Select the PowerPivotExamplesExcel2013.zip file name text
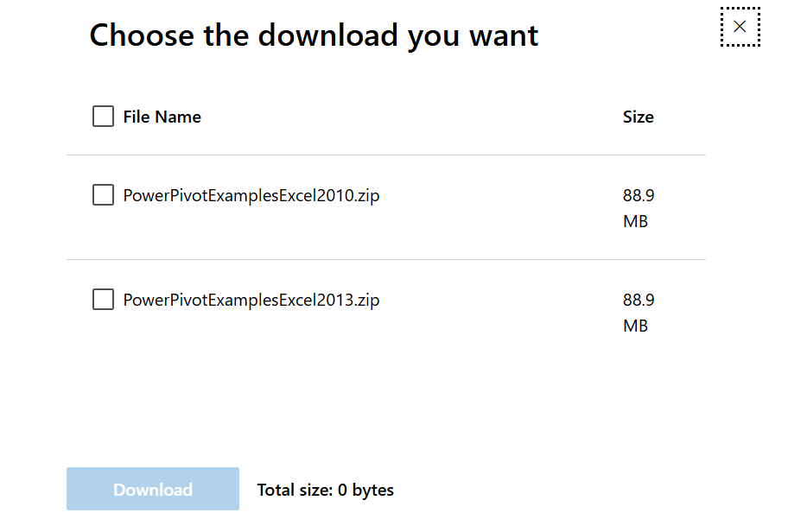Screen dimensions: 807x532 [251, 300]
